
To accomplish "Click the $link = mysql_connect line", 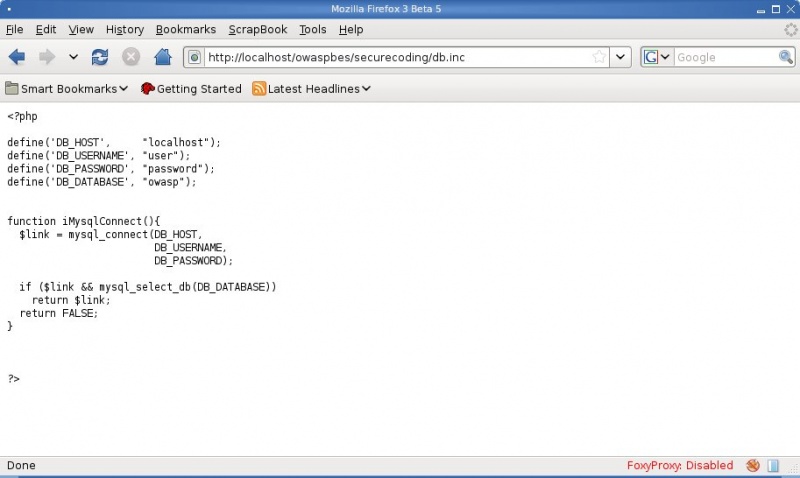I will click(111, 235).
